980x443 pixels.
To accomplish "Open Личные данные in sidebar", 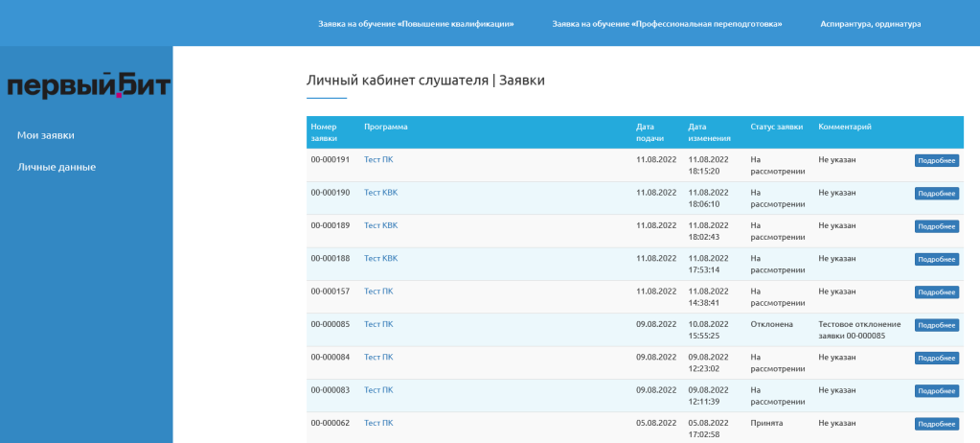I will pyautogui.click(x=57, y=167).
